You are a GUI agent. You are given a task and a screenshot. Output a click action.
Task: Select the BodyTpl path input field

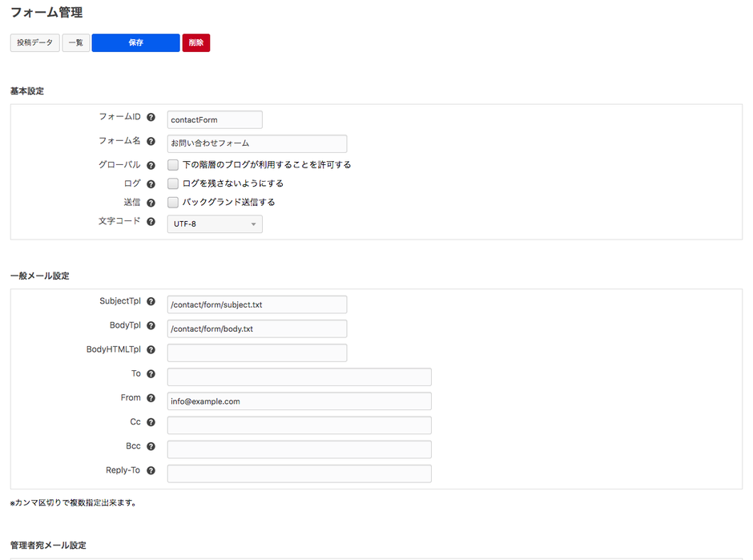(256, 328)
